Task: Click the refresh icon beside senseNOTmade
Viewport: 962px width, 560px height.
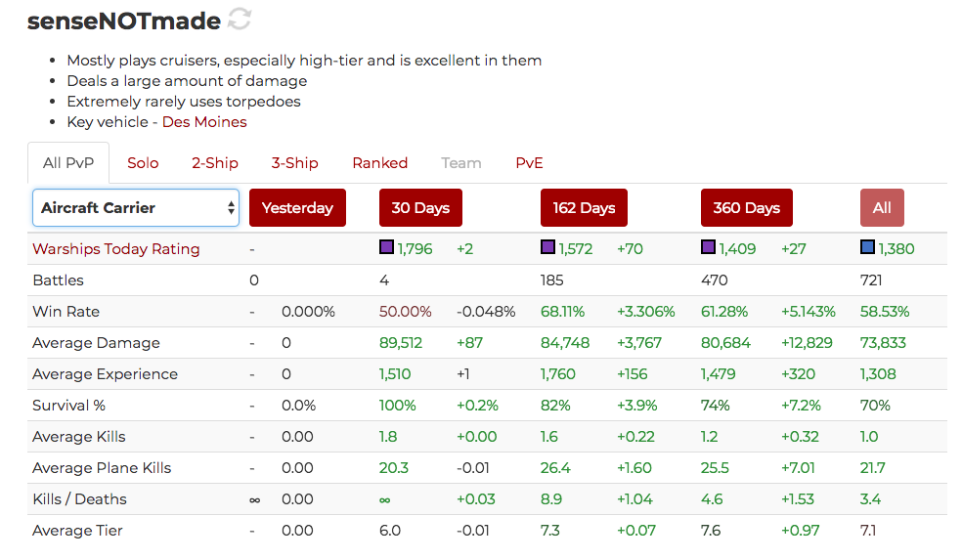Action: (x=240, y=19)
